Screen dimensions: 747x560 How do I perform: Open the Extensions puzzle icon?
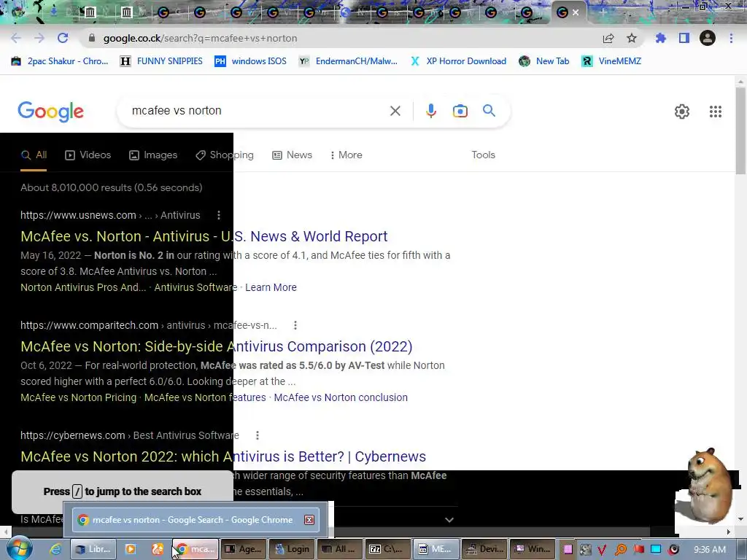[661, 38]
